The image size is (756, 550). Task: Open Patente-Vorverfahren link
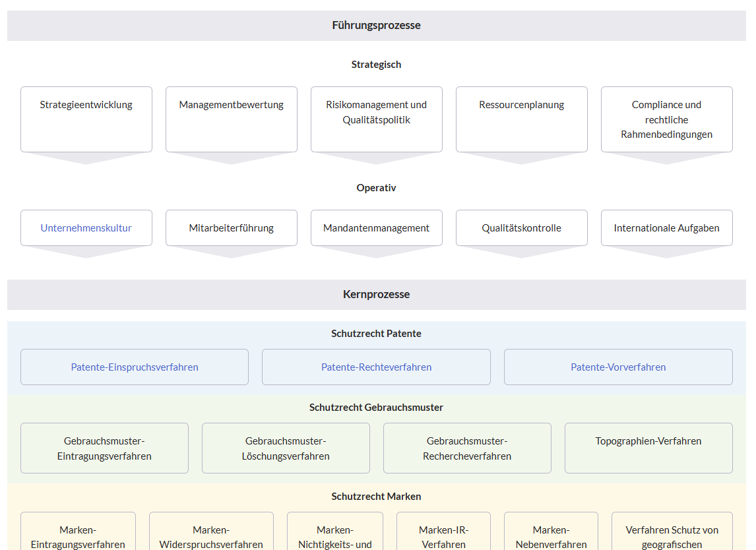(x=618, y=367)
